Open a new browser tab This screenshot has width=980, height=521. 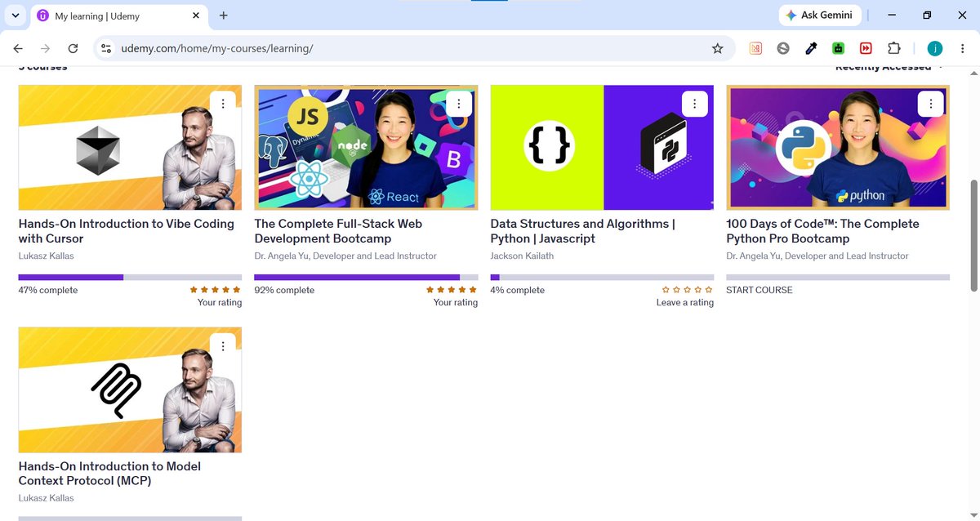point(224,16)
